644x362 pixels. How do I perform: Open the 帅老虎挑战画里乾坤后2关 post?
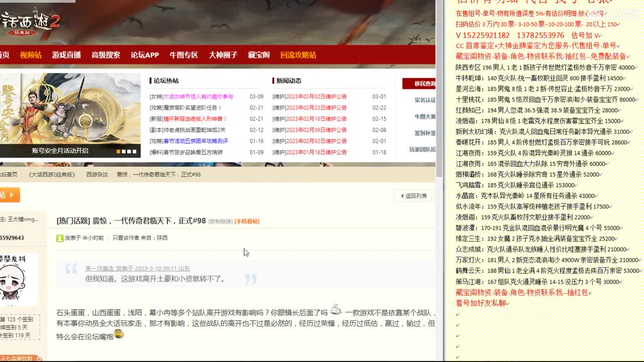[x=194, y=130]
